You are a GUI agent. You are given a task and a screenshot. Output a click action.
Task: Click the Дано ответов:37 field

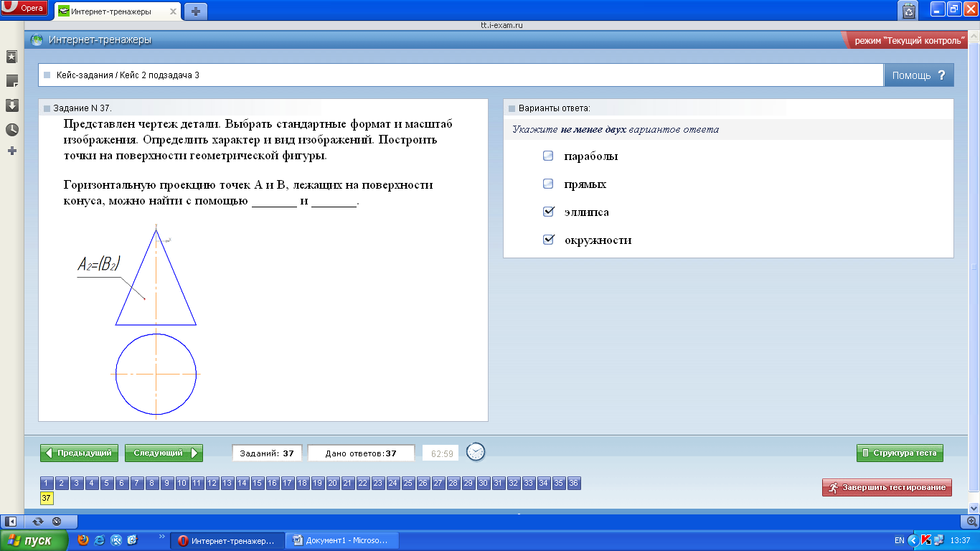pyautogui.click(x=361, y=453)
